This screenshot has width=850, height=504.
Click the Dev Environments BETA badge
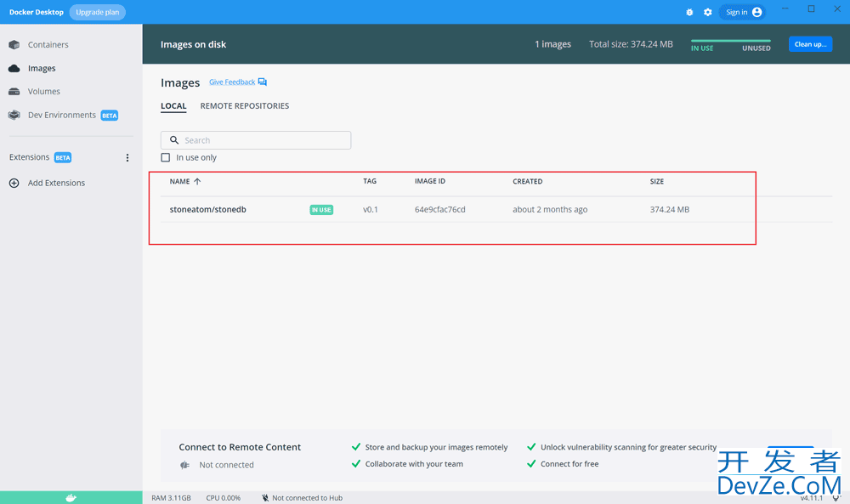point(110,116)
